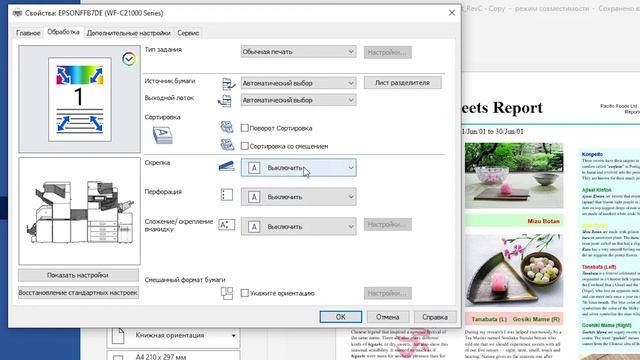Click the fold and saddle stitch icon
This screenshot has width=640, height=360.
click(227, 224)
